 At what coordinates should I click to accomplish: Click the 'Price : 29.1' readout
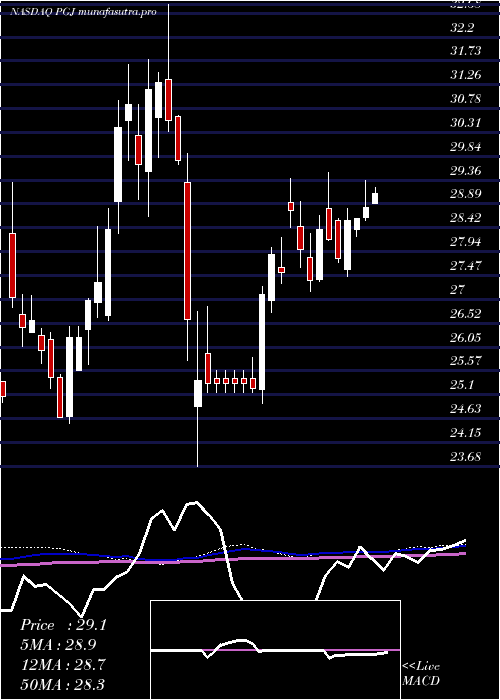point(63,625)
